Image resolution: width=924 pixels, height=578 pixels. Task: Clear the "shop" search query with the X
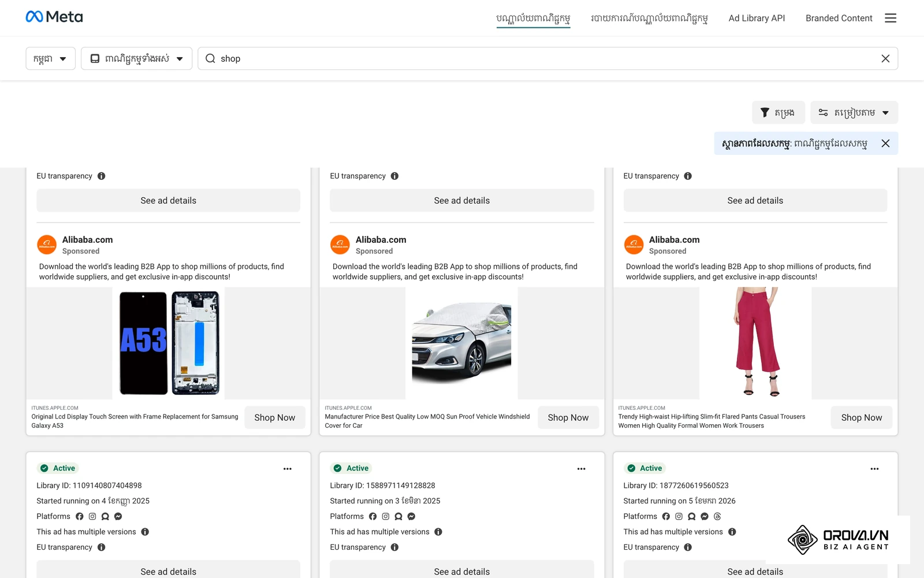885,58
